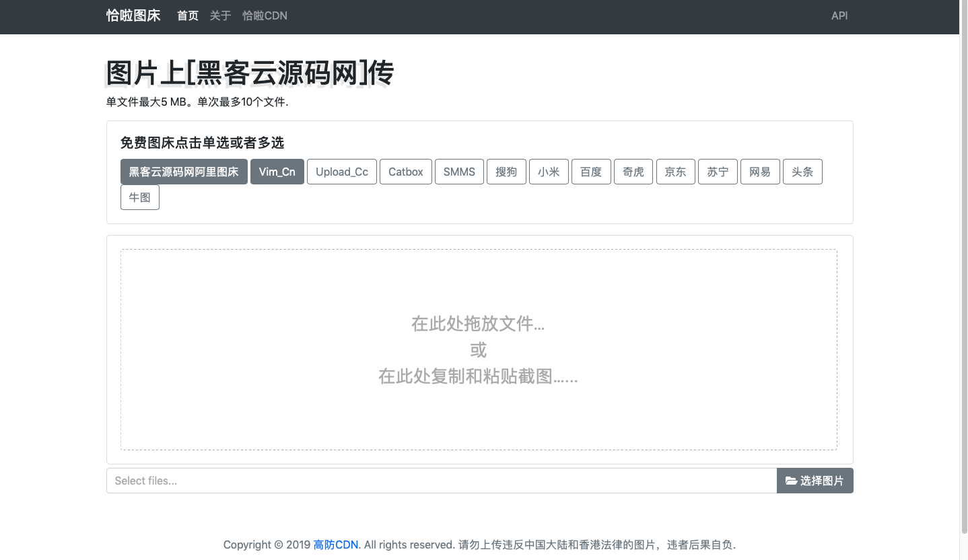
Task: Visit the 高防CDN footer link
Action: click(335, 545)
